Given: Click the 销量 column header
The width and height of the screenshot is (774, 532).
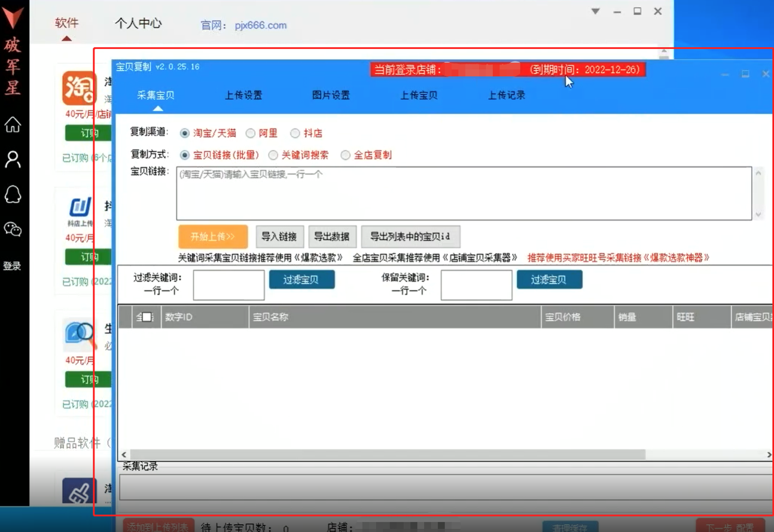Looking at the screenshot, I should click(x=644, y=317).
